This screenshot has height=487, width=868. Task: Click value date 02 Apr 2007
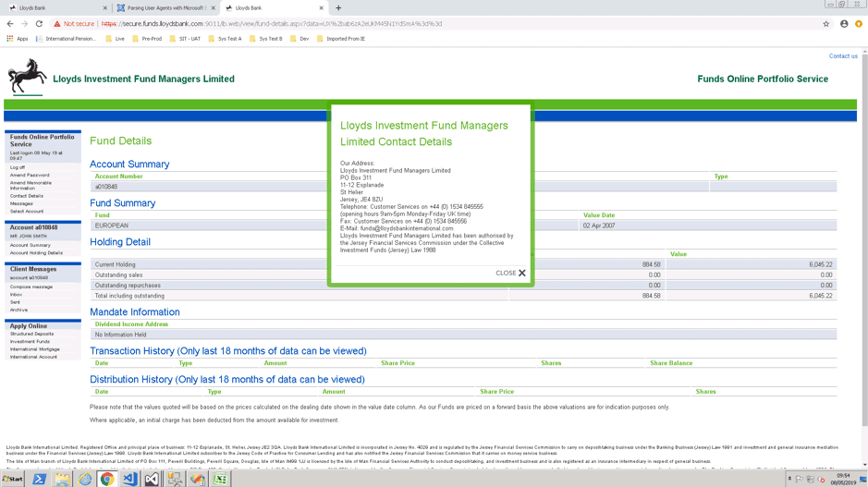(x=598, y=225)
